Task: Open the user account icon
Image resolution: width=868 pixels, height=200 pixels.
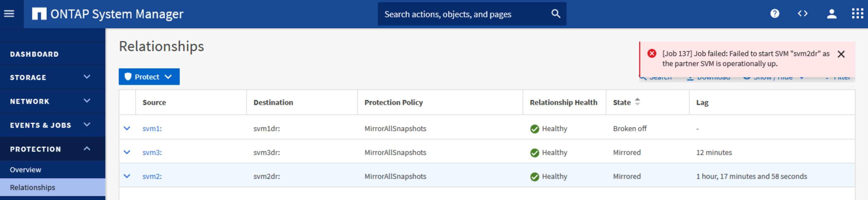Action: point(832,14)
